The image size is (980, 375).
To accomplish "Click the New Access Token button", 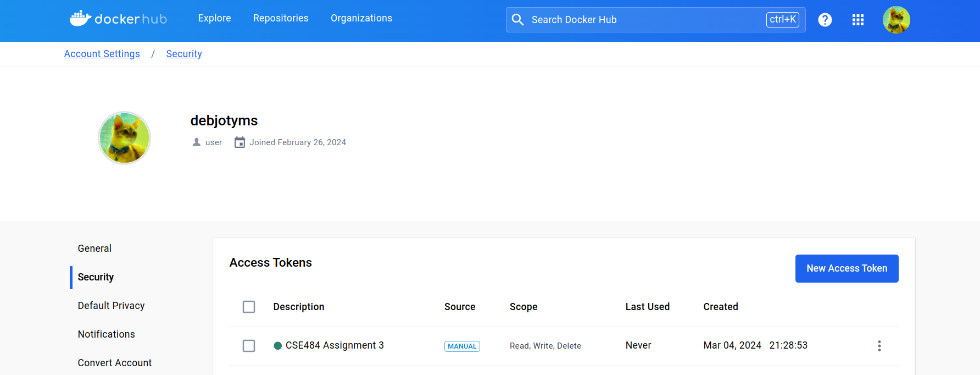I will coord(847,268).
